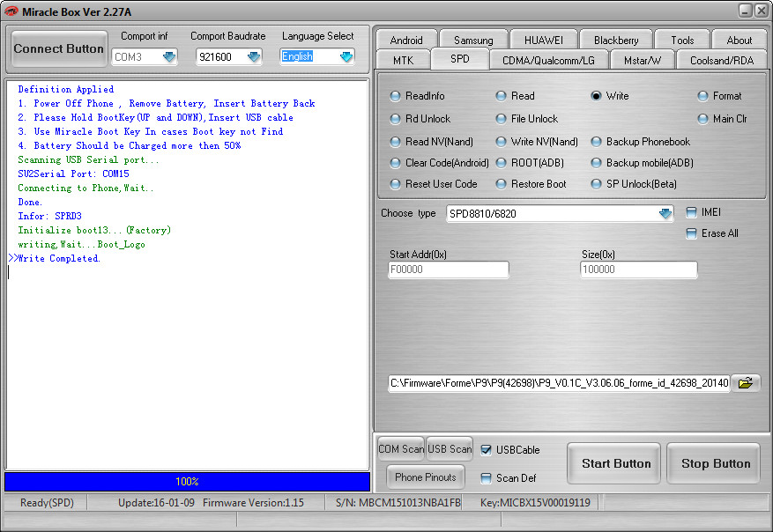Uncheck the USBCable checkbox

(x=486, y=450)
